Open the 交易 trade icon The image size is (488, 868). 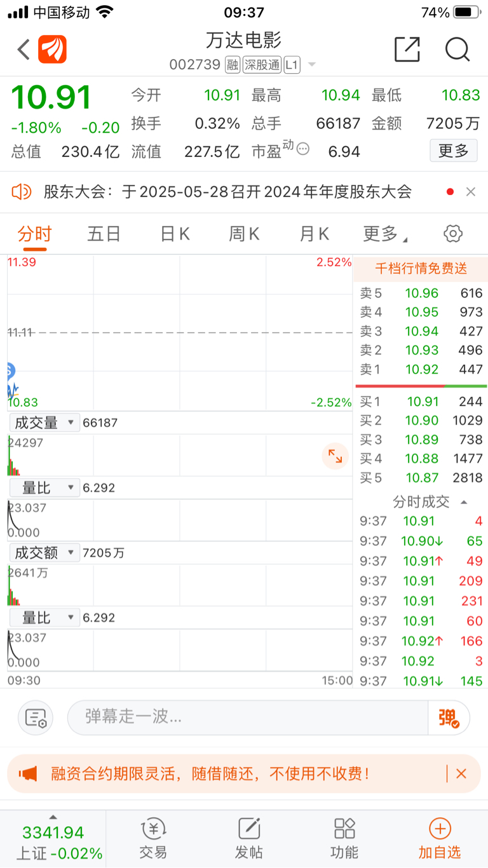click(x=153, y=839)
